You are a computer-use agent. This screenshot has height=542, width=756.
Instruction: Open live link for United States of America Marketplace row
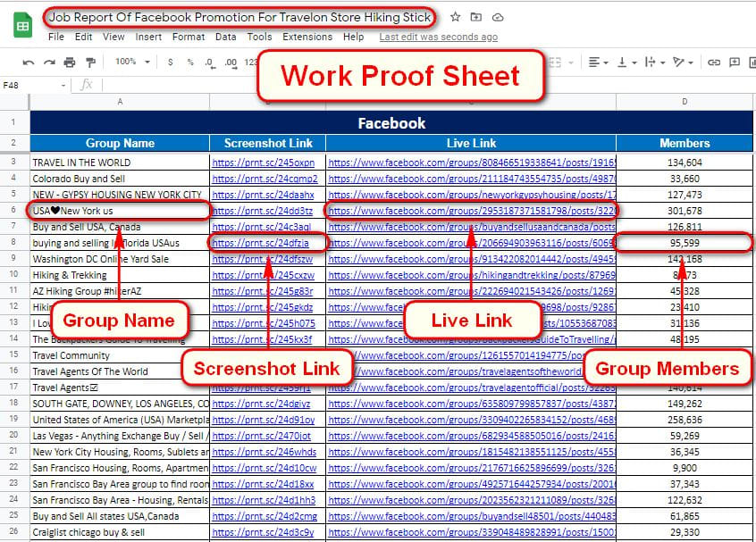click(472, 420)
